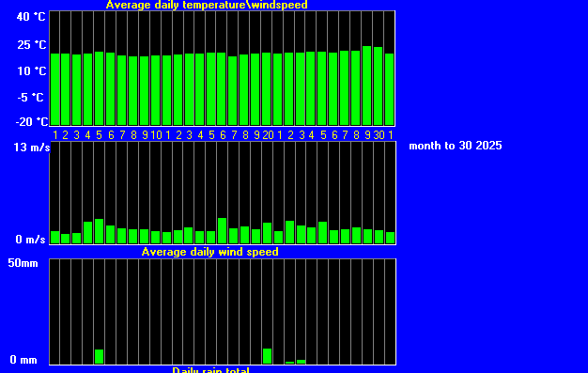588x373 pixels.
Task: Select day label 10 on the date axis
Action: coord(156,135)
